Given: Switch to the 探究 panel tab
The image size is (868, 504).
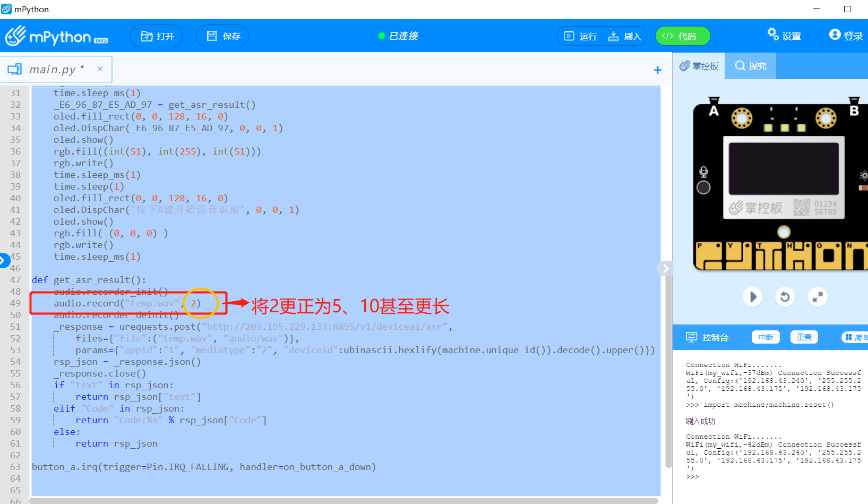Looking at the screenshot, I should [x=750, y=66].
